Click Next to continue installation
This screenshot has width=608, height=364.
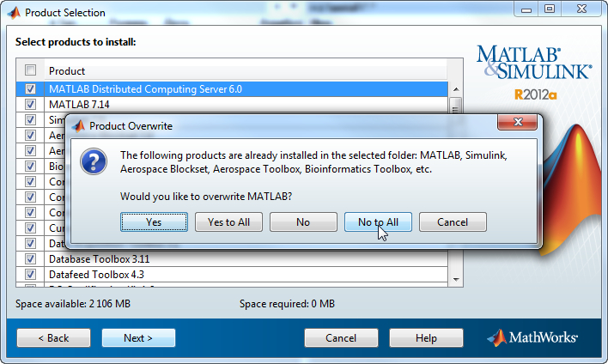tap(138, 338)
